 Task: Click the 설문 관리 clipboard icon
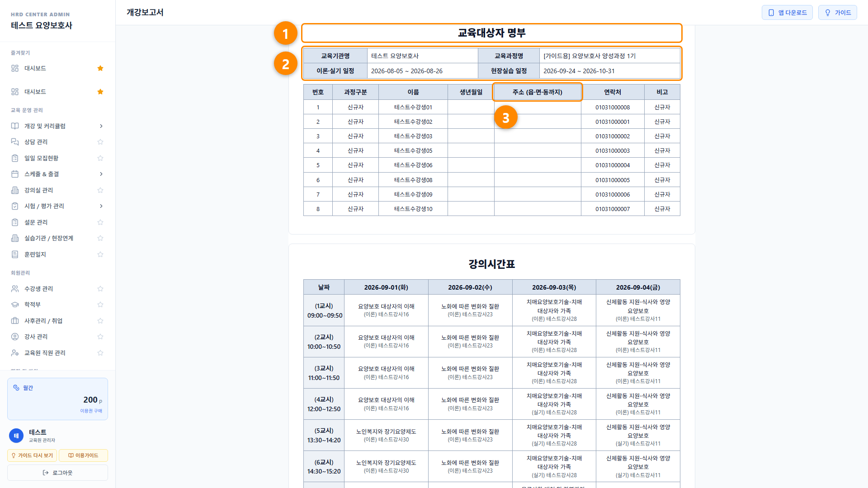point(15,222)
